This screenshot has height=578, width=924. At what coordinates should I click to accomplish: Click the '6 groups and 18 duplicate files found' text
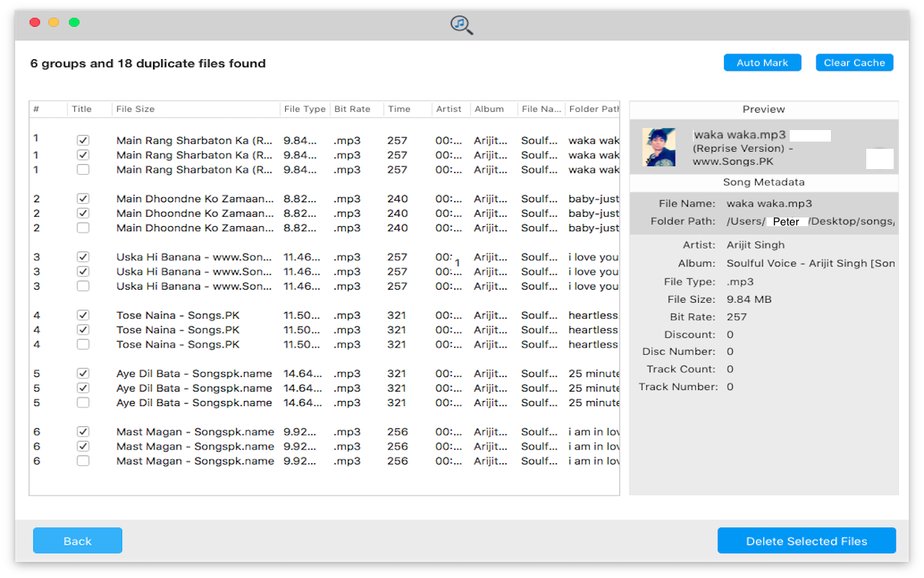click(x=148, y=64)
